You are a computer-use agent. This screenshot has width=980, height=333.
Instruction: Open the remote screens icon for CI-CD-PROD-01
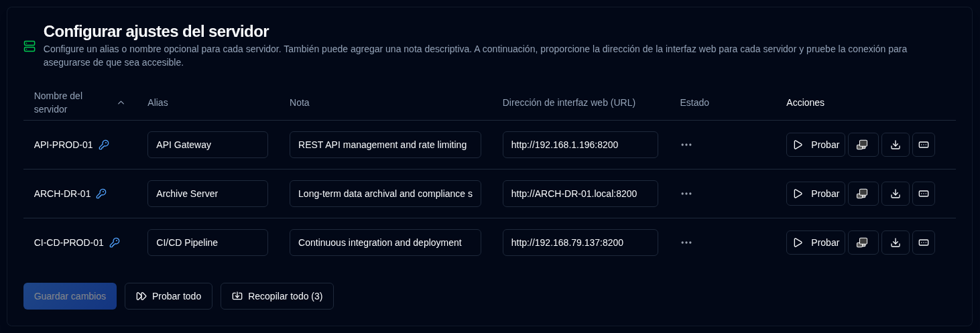[863, 243]
